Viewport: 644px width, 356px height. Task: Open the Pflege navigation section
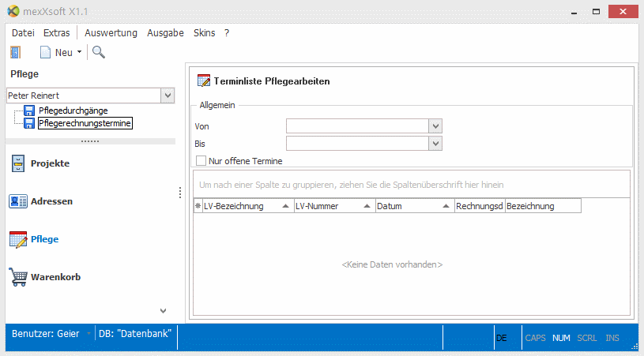coord(45,239)
